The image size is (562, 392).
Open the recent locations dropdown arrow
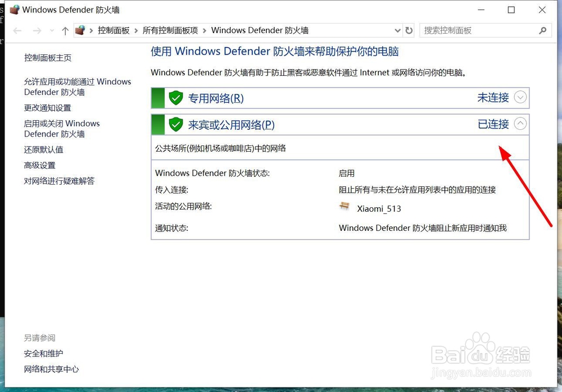(x=52, y=31)
